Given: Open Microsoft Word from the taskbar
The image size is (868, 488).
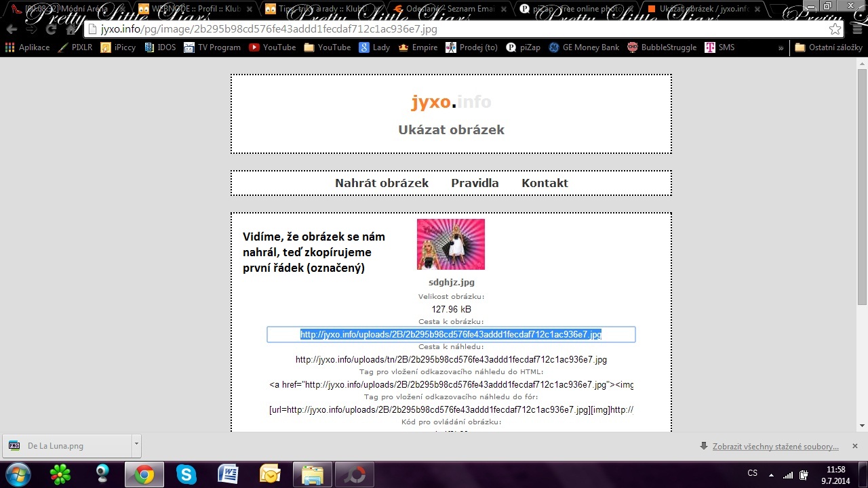Looking at the screenshot, I should [x=228, y=474].
